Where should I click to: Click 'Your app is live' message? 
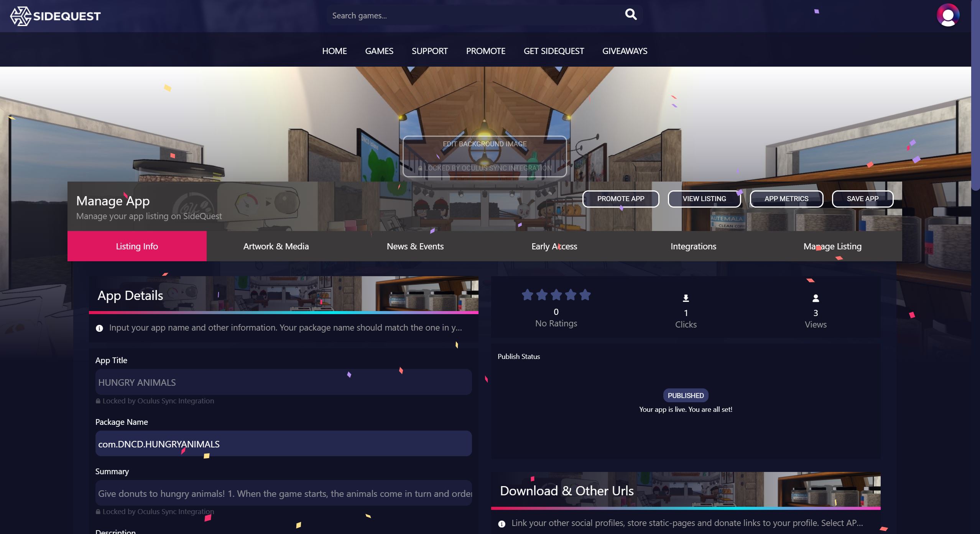tap(686, 410)
